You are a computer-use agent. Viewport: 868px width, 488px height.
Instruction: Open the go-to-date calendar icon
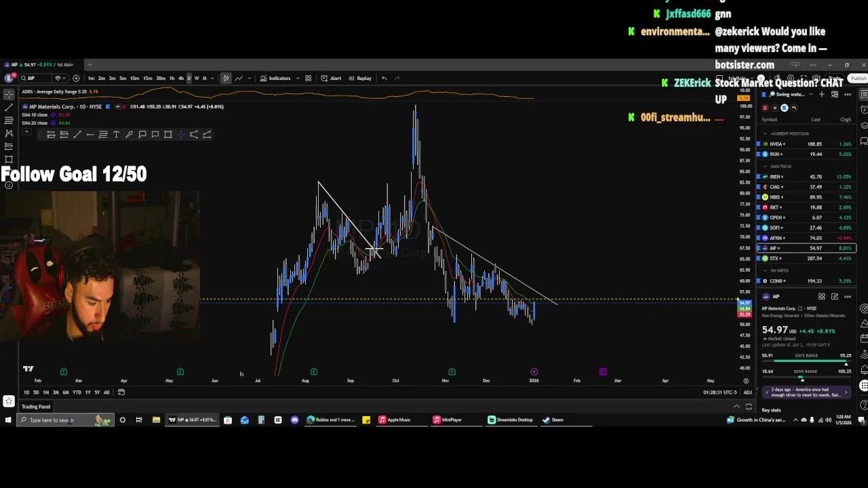[x=121, y=392]
